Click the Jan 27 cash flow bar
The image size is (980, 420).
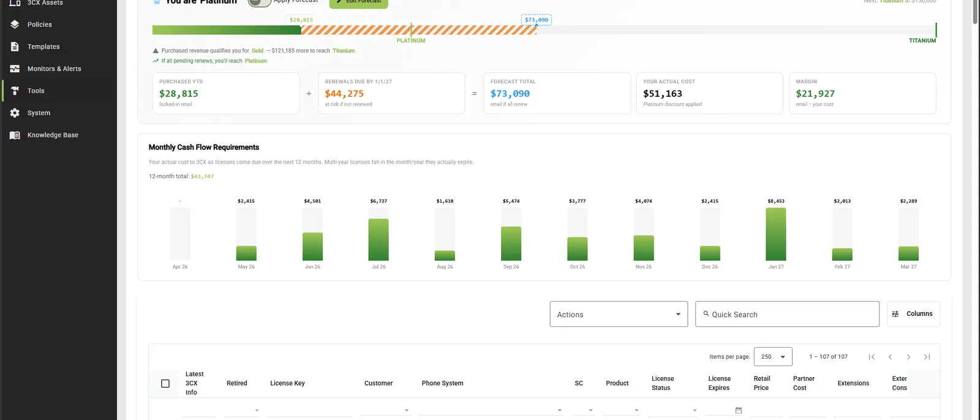[x=776, y=234]
